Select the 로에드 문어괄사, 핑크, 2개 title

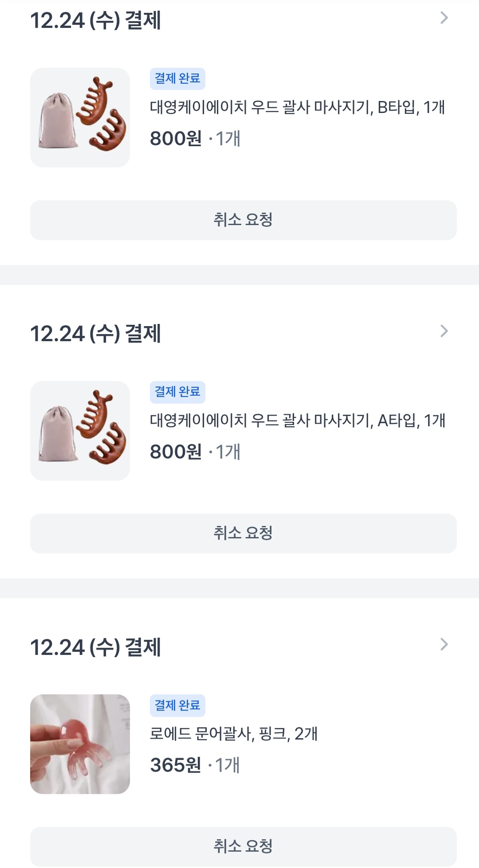tap(234, 734)
